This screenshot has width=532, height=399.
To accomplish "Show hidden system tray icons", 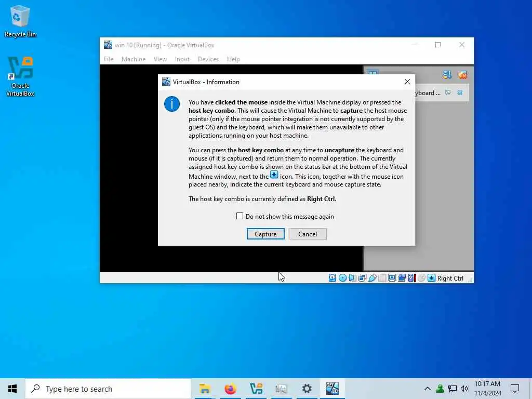I will coord(428,389).
